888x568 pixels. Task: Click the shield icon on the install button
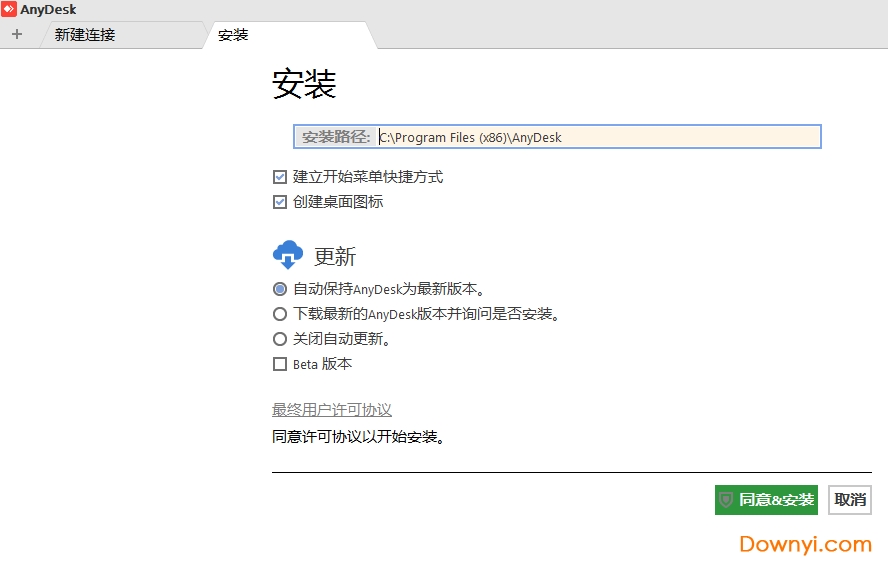pos(726,500)
